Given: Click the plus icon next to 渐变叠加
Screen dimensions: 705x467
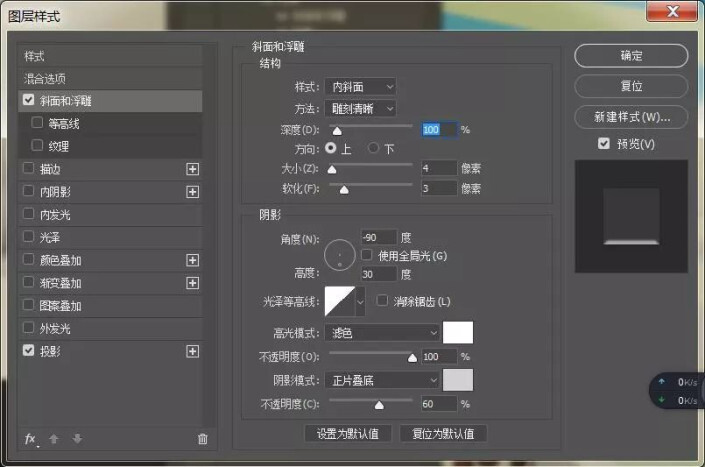Looking at the screenshot, I should [193, 283].
